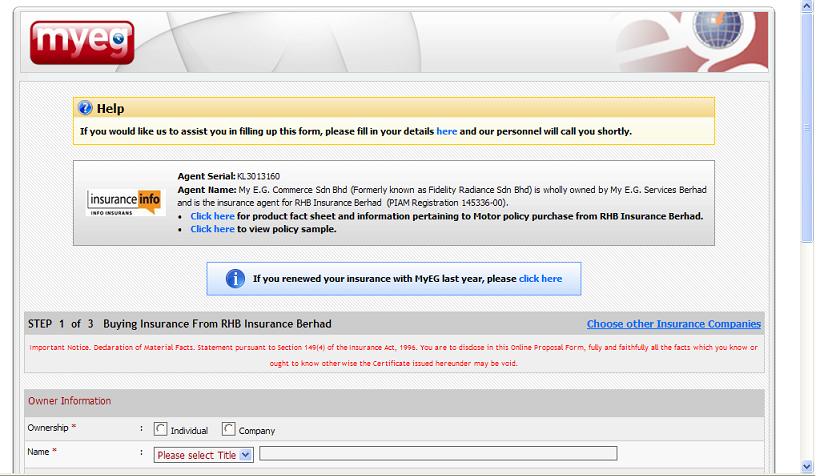The width and height of the screenshot is (820, 476).
Task: Click the vertical scrollbar thumb
Action: [x=807, y=127]
